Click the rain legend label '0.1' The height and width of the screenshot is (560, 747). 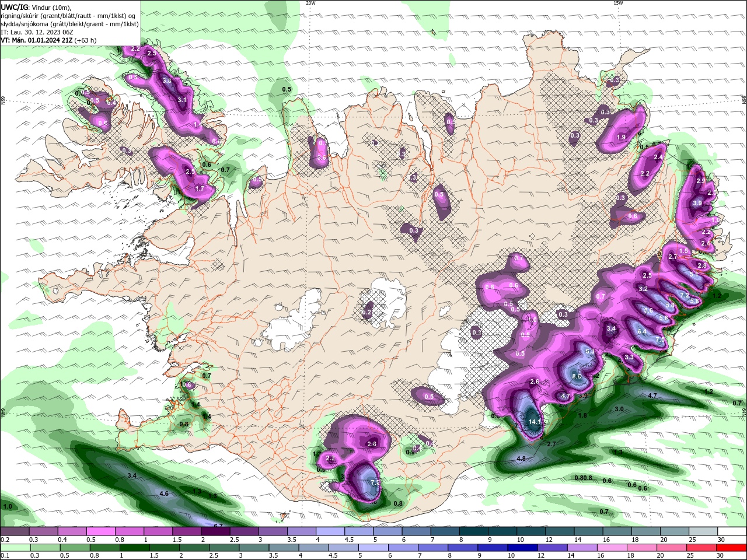(x=5, y=555)
